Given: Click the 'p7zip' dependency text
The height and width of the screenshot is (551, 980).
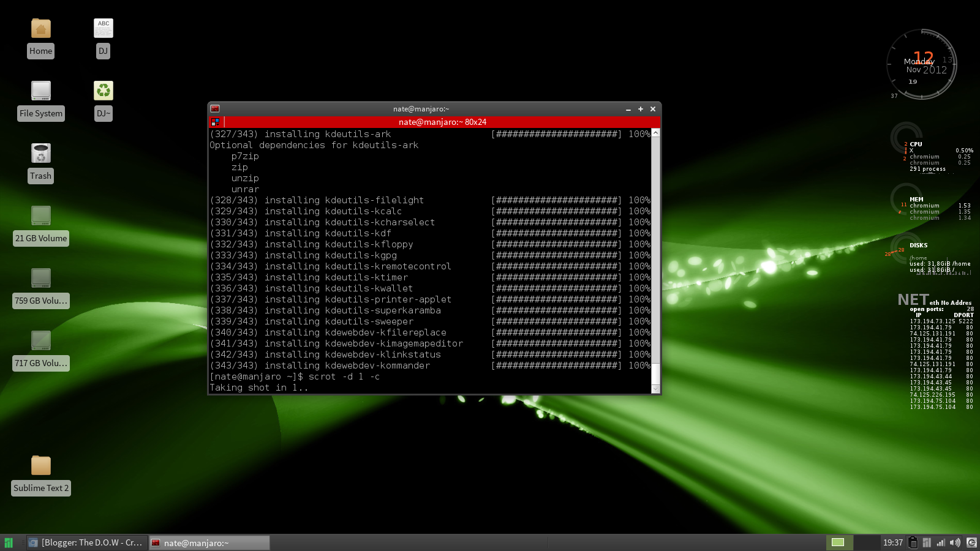Looking at the screenshot, I should click(245, 156).
